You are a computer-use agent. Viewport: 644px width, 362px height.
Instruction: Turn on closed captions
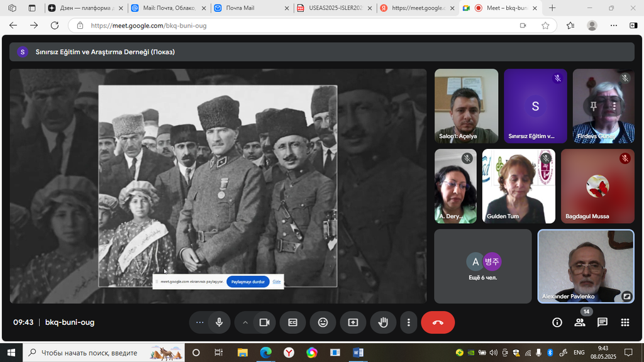(x=292, y=322)
